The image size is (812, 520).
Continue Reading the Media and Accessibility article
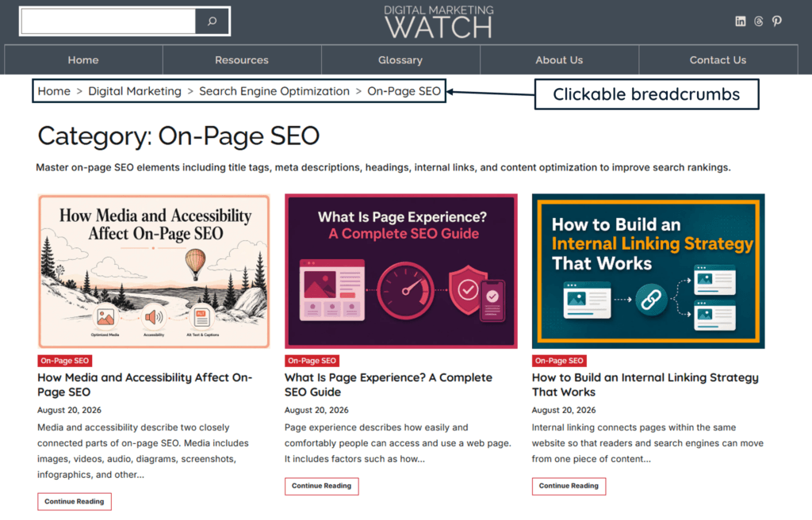pos(74,501)
